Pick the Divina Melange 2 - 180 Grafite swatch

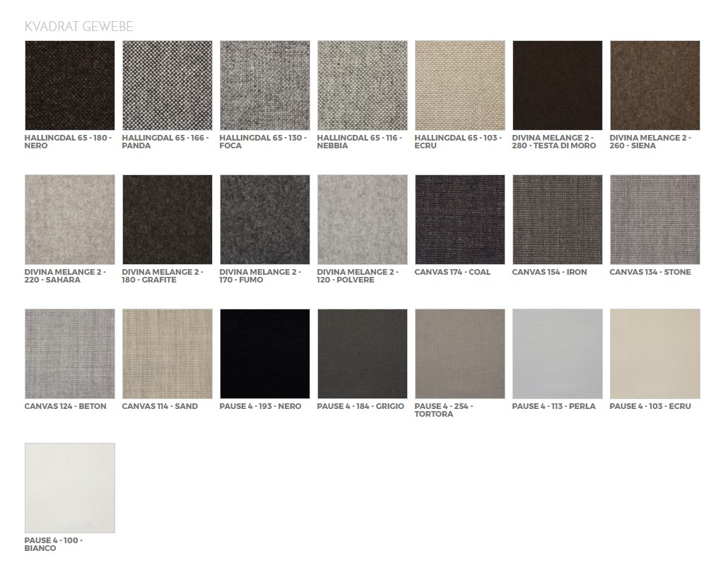pyautogui.click(x=167, y=219)
